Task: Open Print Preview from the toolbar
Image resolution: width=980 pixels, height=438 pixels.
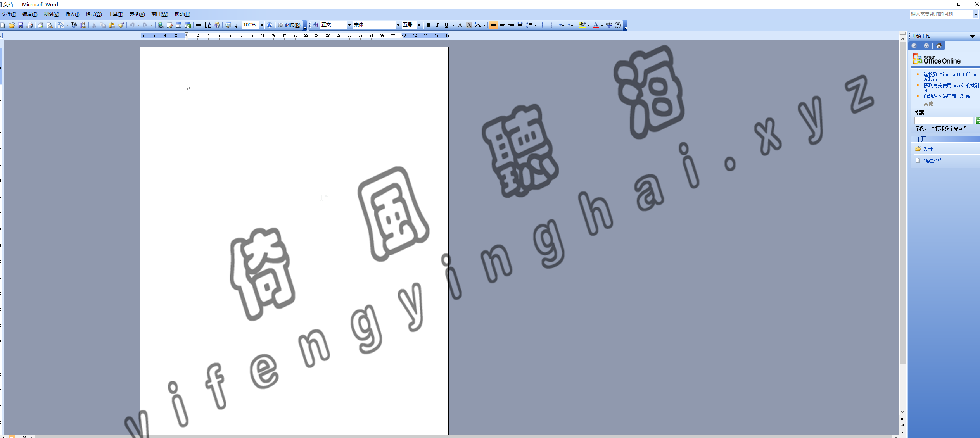Action: 50,25
